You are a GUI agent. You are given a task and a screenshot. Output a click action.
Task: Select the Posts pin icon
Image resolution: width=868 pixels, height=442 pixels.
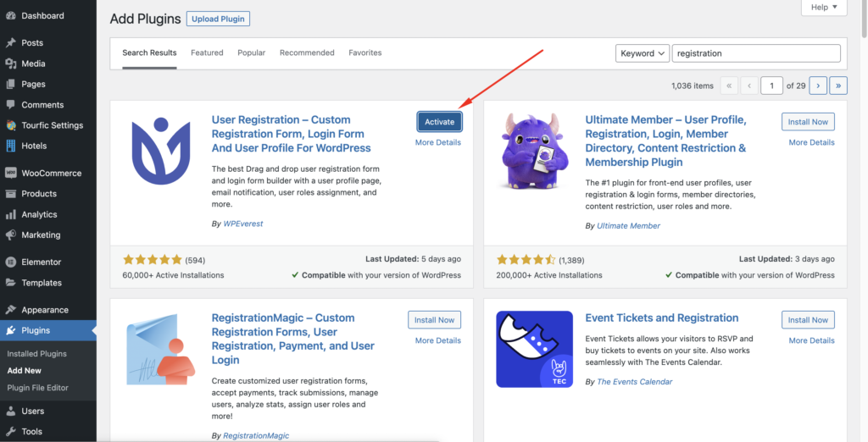[x=10, y=42]
